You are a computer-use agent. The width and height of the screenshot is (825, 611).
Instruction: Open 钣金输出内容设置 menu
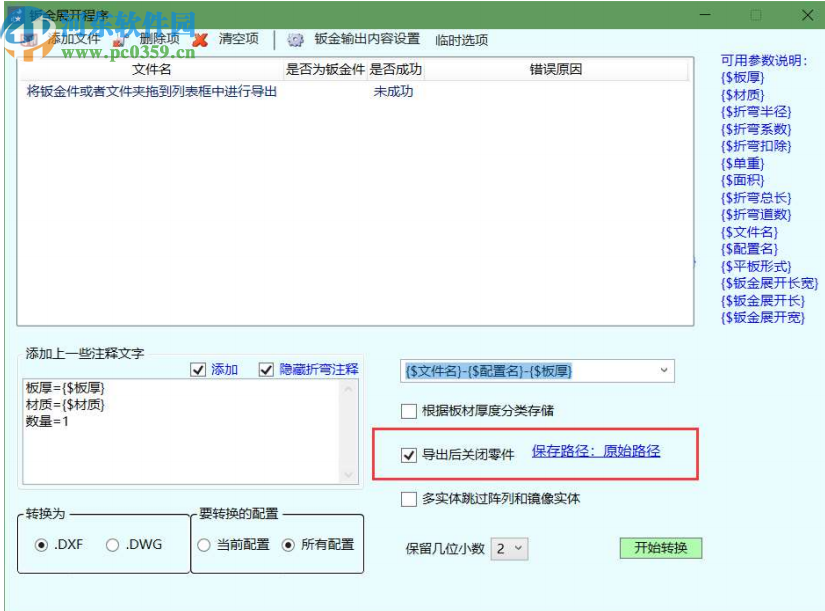click(x=367, y=39)
